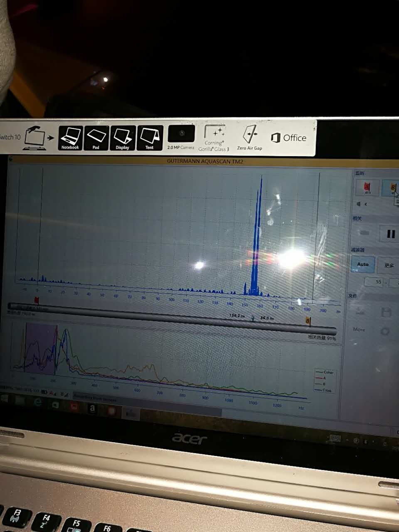Enable the Auto filter button
399x532 pixels.
tap(363, 264)
